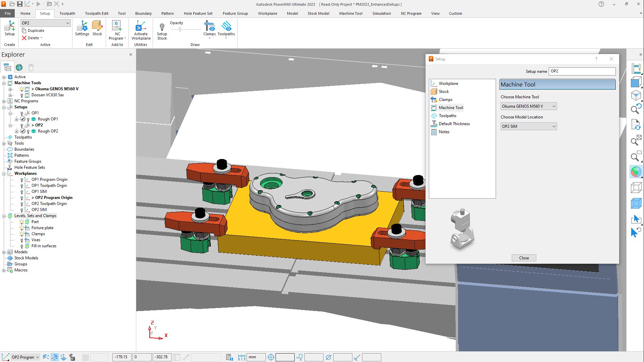Toggle visibility of the Fixture plate level

(22, 228)
